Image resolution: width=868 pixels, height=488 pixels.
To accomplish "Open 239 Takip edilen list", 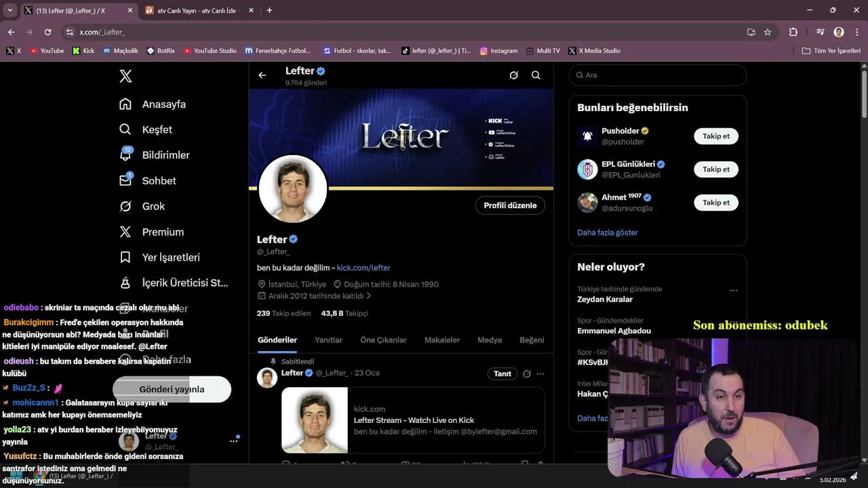I will coord(284,313).
